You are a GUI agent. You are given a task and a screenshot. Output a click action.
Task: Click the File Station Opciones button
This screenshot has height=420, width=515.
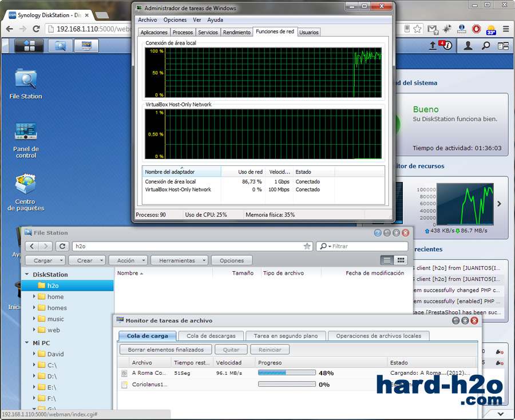point(232,260)
